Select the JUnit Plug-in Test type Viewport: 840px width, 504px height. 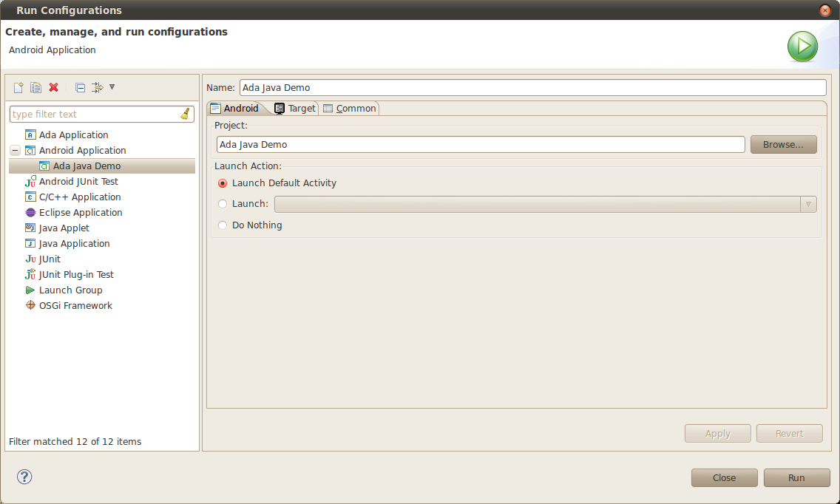[76, 274]
